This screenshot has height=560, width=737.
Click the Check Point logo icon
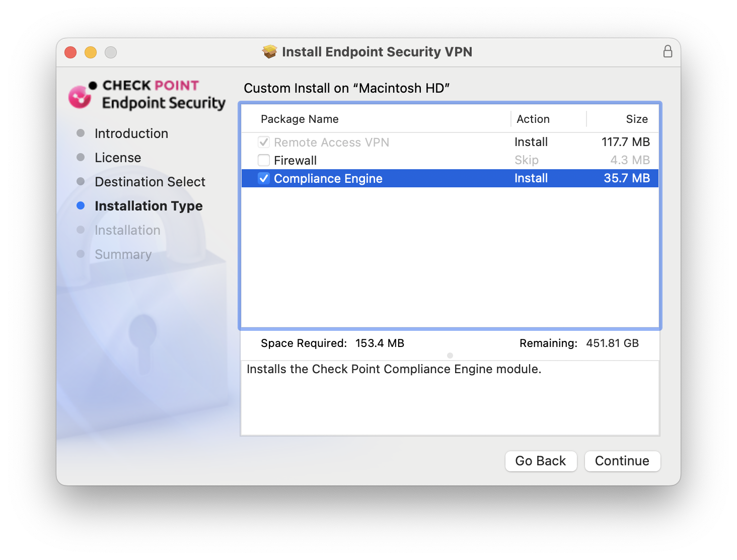pyautogui.click(x=81, y=96)
